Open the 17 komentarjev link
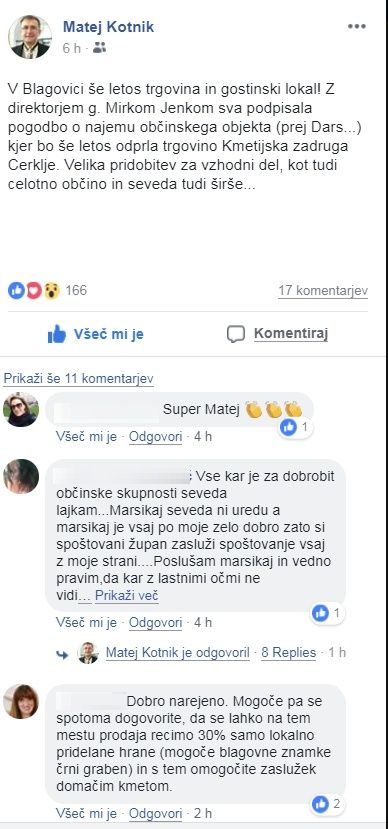The height and width of the screenshot is (829, 388). point(323,291)
